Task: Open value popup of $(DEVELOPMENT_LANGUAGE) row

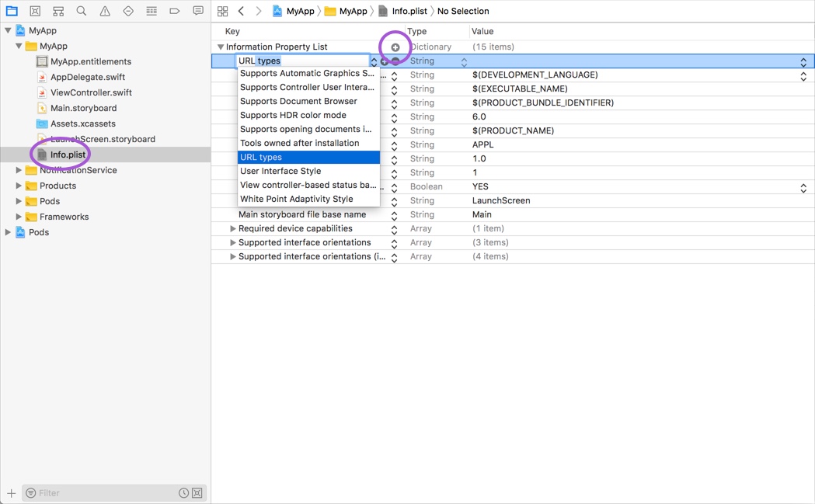Action: [803, 76]
